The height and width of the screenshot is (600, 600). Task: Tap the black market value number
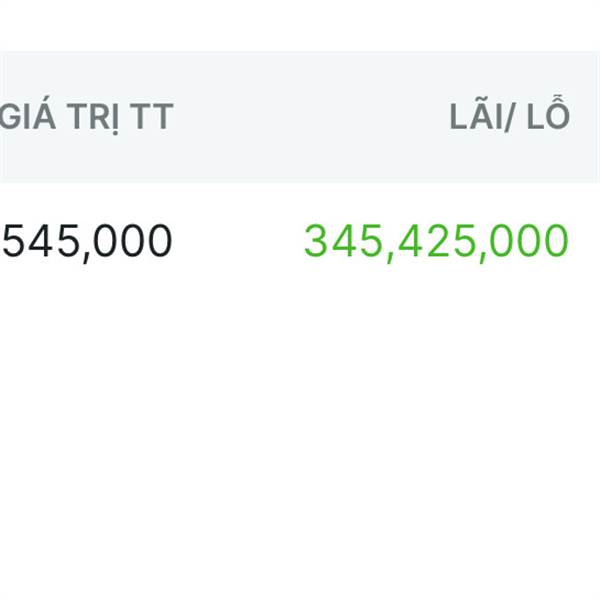click(86, 242)
